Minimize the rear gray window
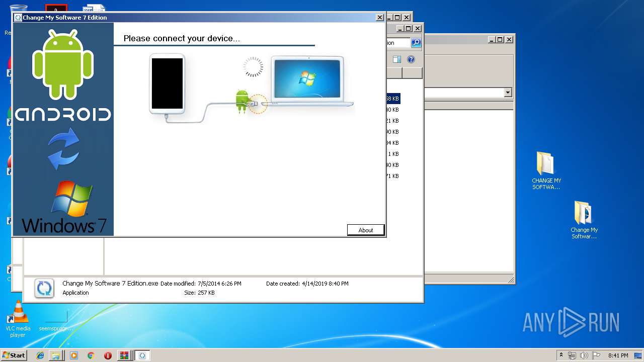The height and width of the screenshot is (362, 644). 491,39
